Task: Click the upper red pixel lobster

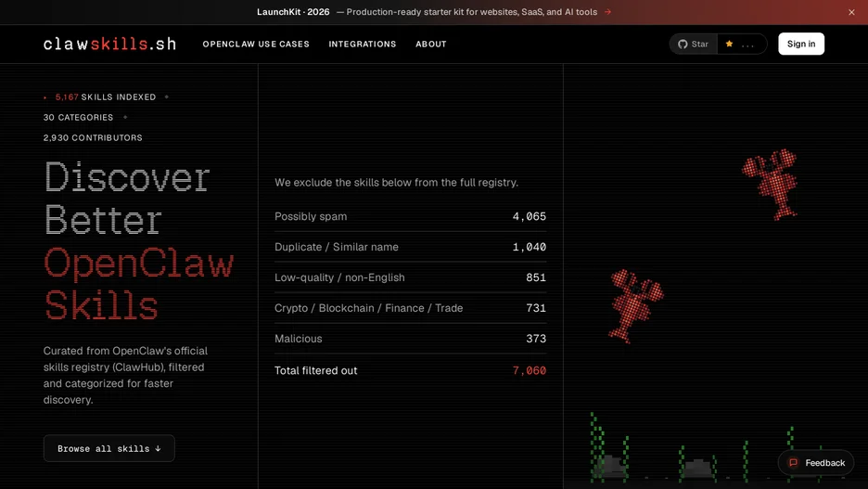Action: 771,184
